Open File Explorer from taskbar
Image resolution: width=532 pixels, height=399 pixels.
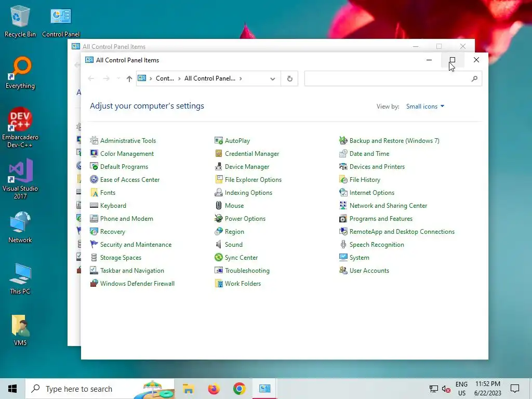[188, 389]
